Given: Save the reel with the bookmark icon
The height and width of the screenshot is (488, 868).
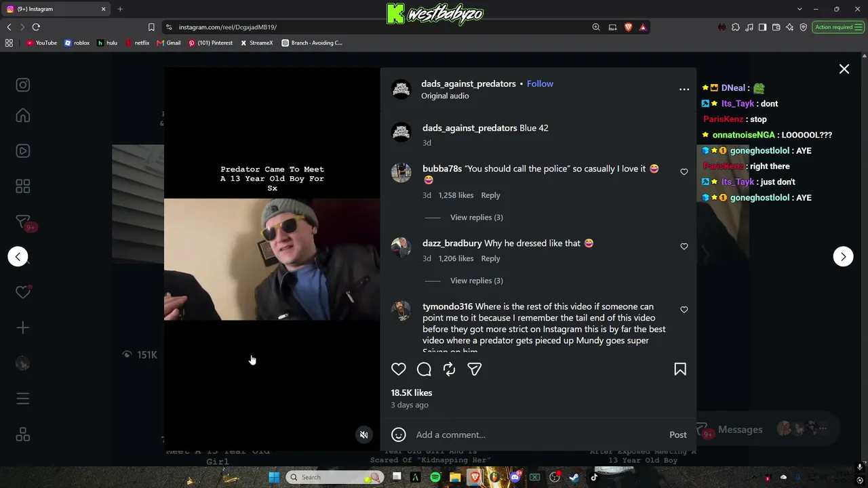Looking at the screenshot, I should pos(680,369).
